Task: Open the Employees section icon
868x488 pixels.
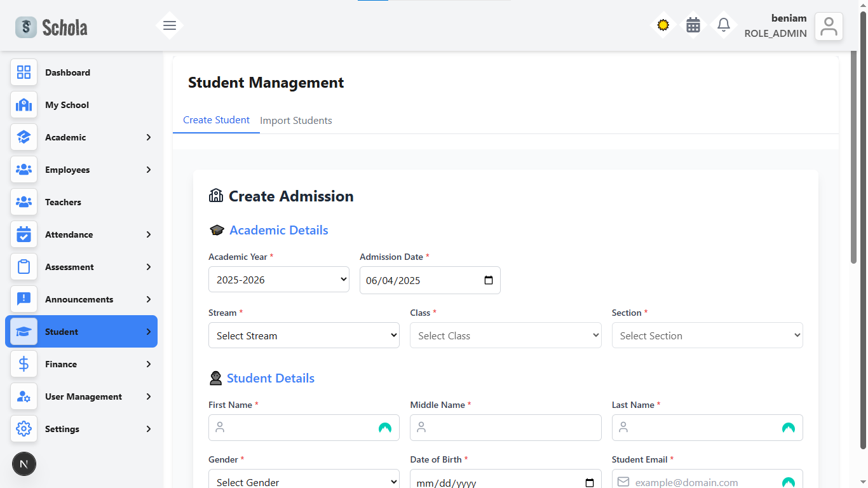Action: (24, 170)
